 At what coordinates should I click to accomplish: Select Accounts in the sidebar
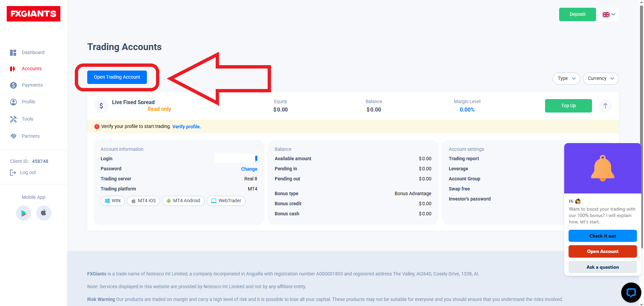[x=32, y=69]
